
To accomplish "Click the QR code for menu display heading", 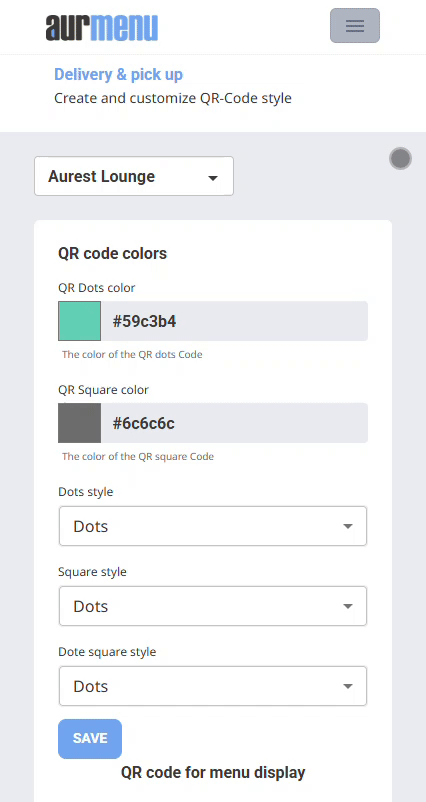I will tap(213, 772).
